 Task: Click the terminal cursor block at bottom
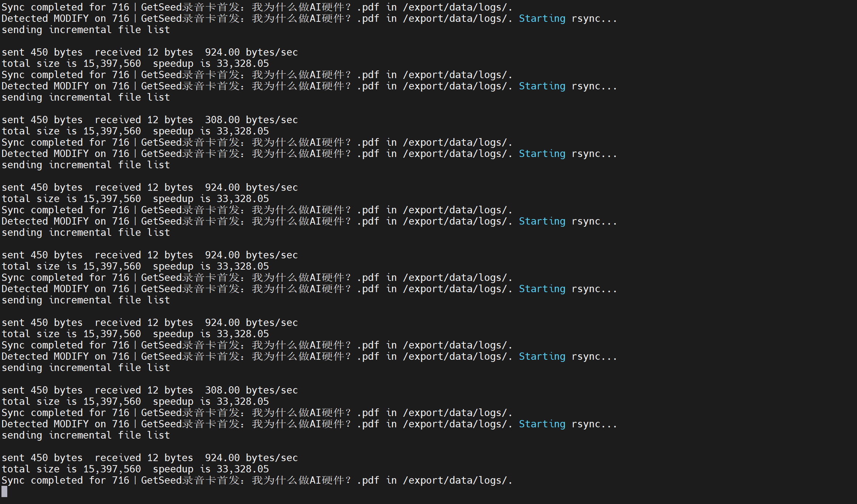[x=4, y=492]
